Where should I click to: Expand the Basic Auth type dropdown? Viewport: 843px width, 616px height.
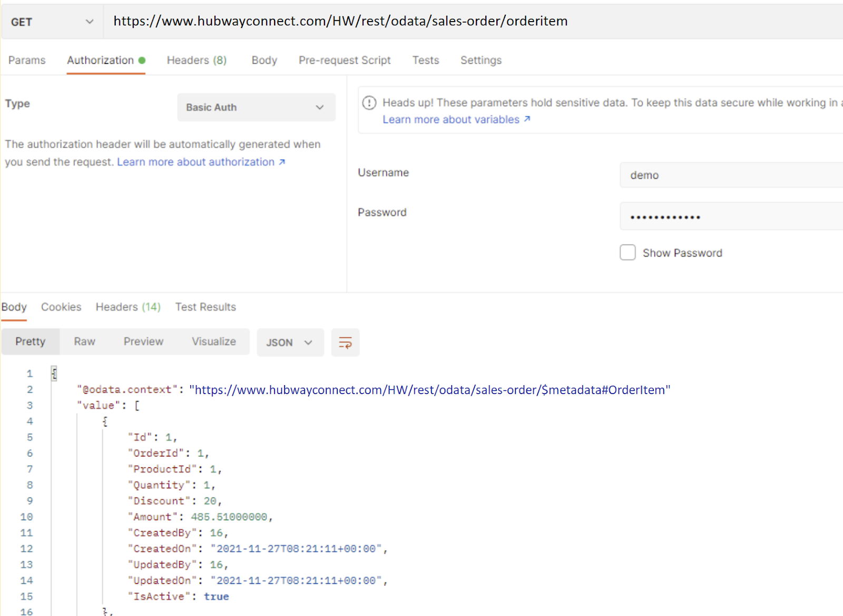tap(256, 107)
